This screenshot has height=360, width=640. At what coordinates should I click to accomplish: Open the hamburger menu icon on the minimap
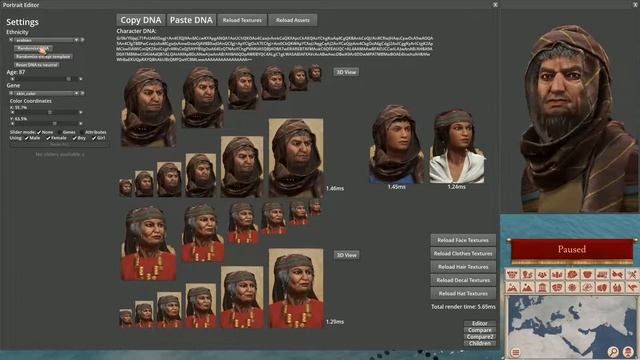516,352
